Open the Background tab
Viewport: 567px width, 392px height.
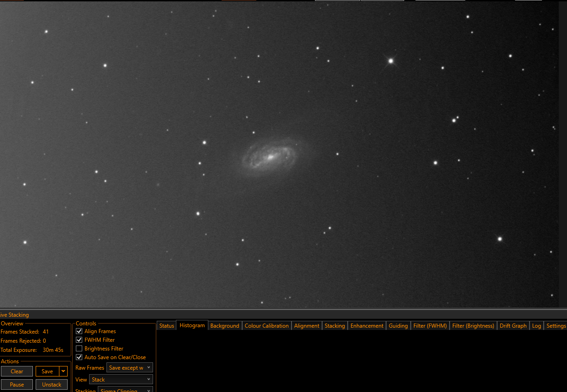pyautogui.click(x=225, y=326)
